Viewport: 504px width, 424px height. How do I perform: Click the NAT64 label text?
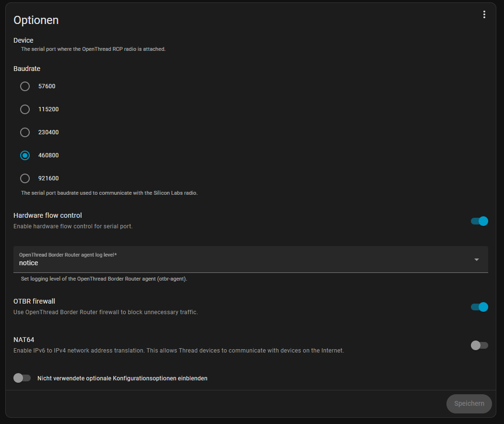[23, 340]
